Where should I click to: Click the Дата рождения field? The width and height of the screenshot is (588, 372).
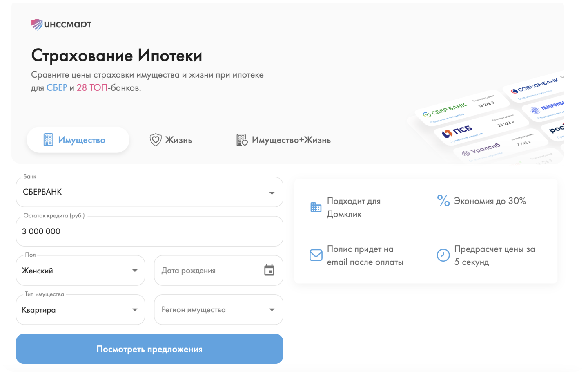(x=218, y=271)
